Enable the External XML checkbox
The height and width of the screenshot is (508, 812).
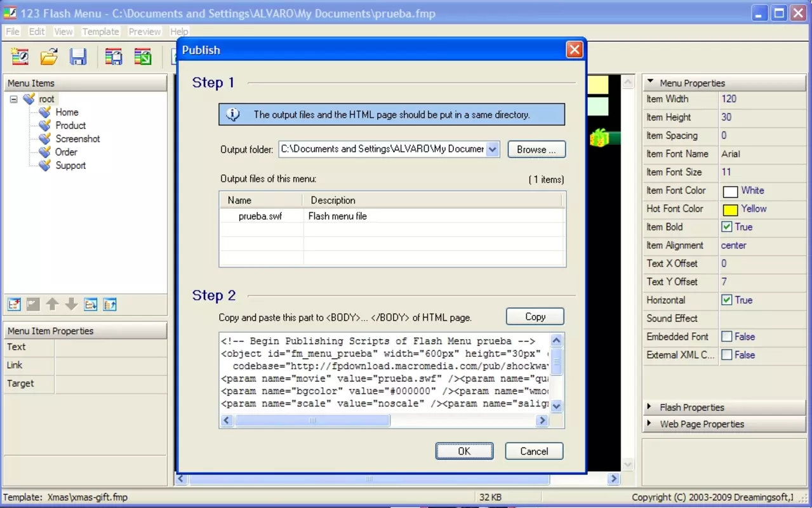tap(727, 355)
